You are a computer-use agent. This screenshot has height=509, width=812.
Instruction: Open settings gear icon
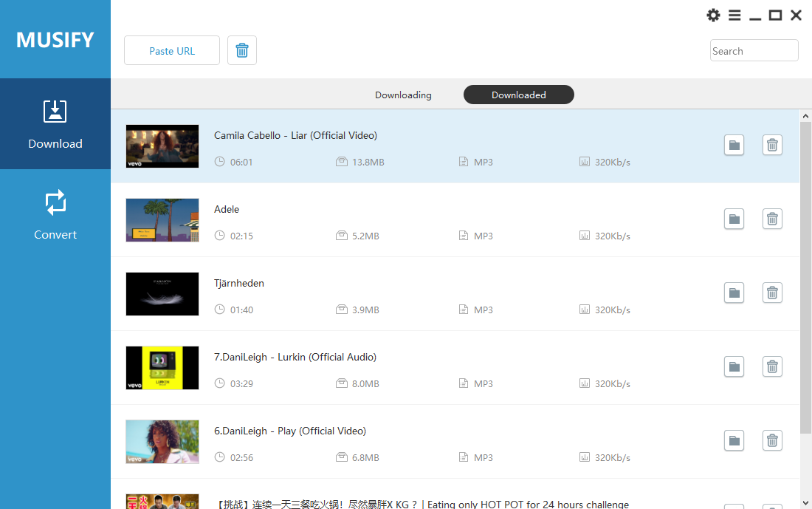(713, 15)
